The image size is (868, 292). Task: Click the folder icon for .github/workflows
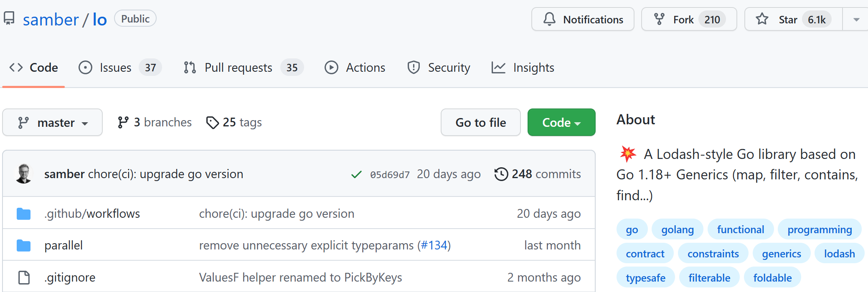[x=24, y=214]
